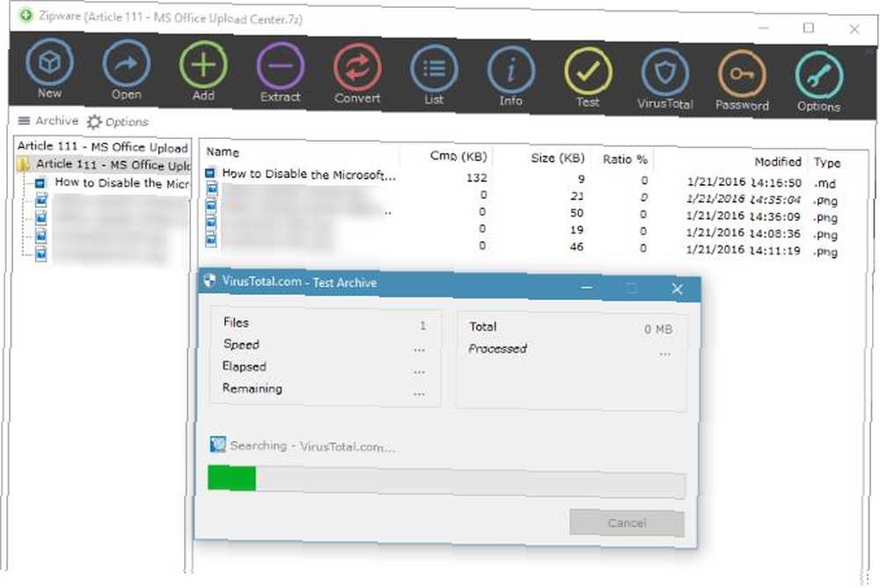Sort by the Ratio % column
Screen dimensions: 880x588
625,159
